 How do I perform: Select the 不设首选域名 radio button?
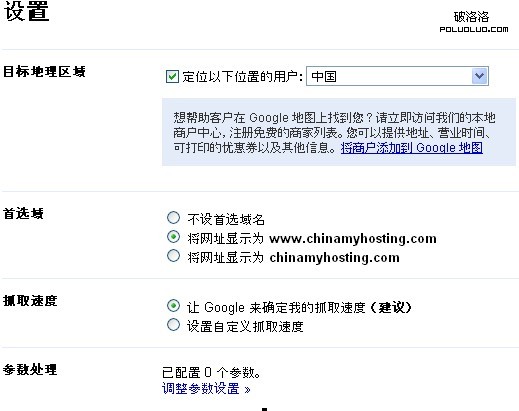pyautogui.click(x=173, y=218)
